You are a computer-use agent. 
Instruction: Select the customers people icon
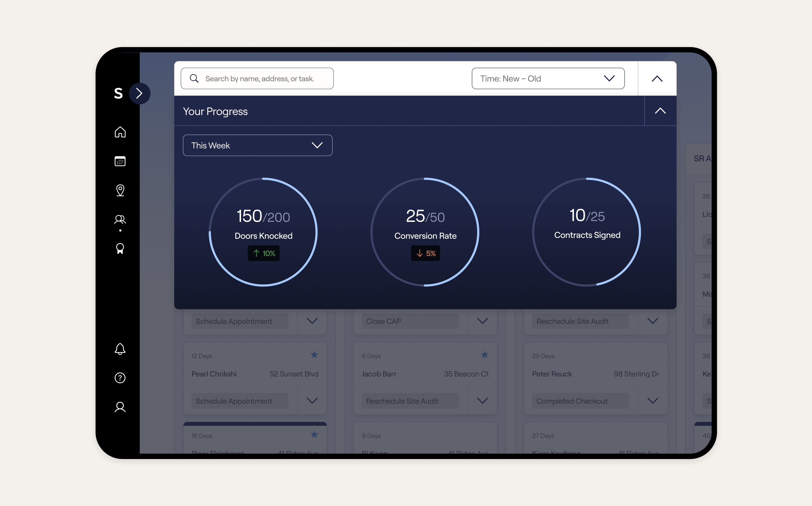coord(120,219)
